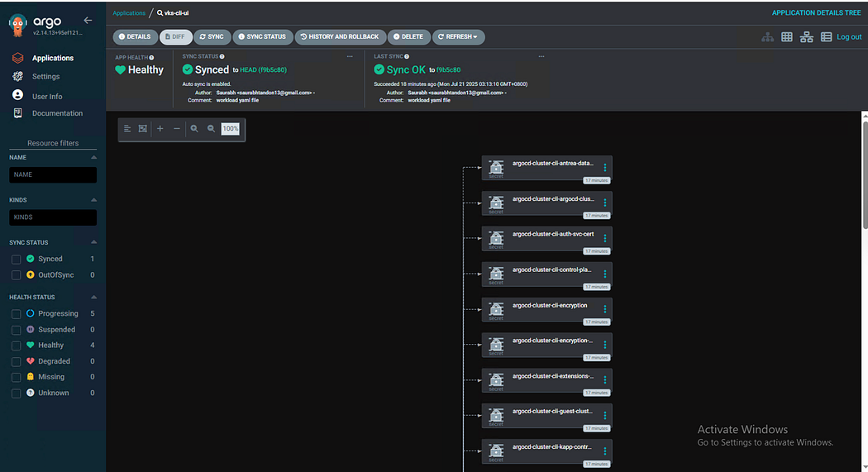This screenshot has width=868, height=472.
Task: Click the DELETE button
Action: tap(408, 36)
